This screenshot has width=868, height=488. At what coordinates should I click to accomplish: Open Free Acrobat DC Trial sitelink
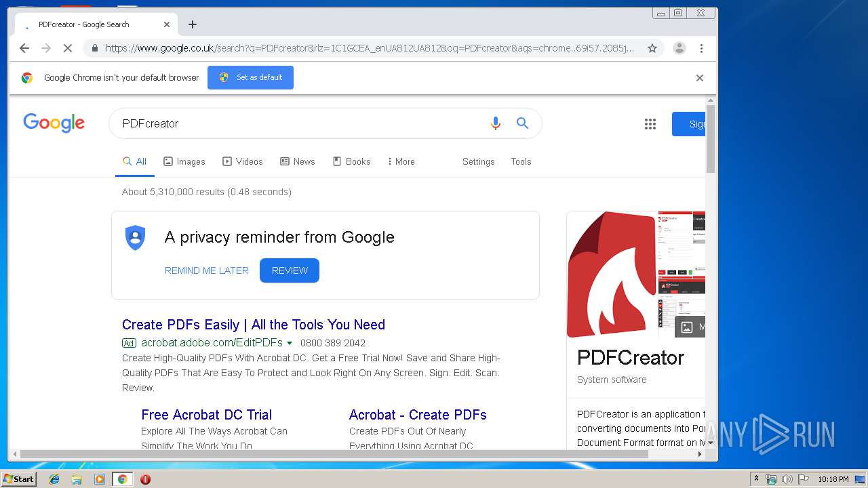pyautogui.click(x=206, y=415)
